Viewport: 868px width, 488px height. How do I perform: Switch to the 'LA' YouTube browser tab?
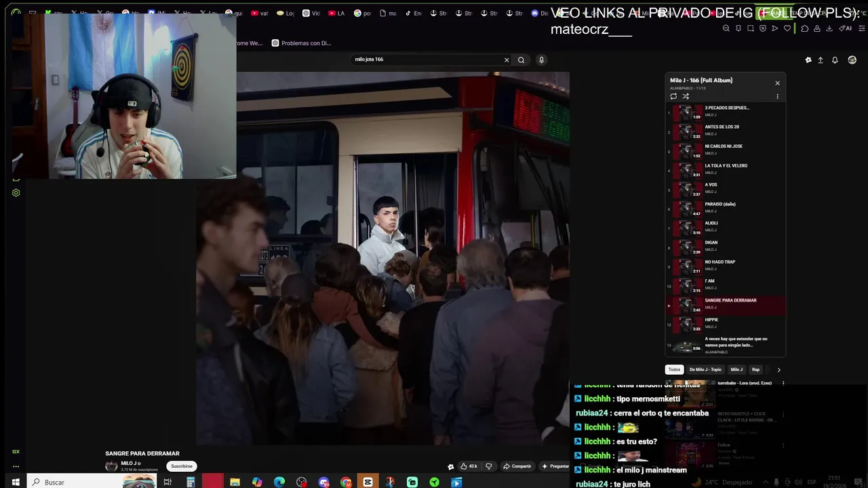pyautogui.click(x=336, y=13)
